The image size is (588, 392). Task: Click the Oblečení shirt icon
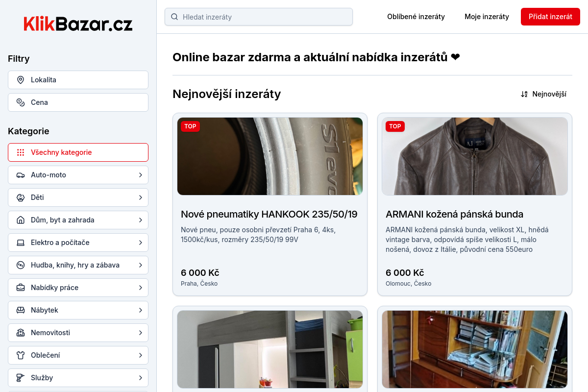coord(21,355)
